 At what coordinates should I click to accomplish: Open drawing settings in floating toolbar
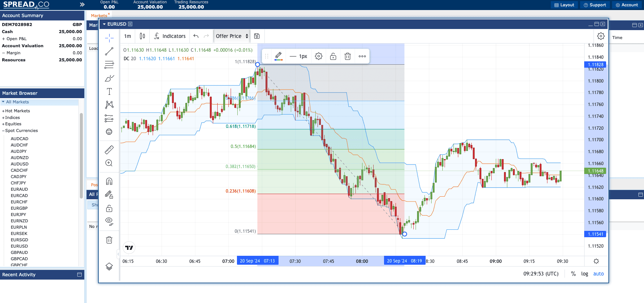pyautogui.click(x=319, y=56)
